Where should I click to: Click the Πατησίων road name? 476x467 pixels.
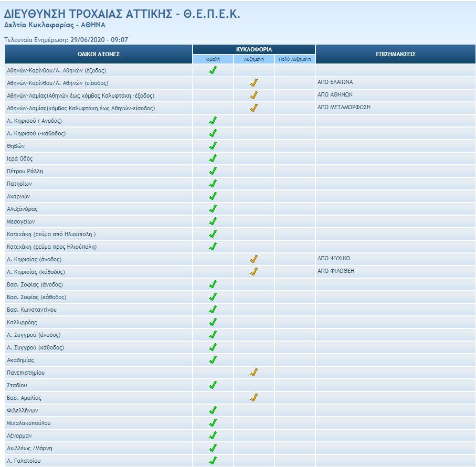19,184
